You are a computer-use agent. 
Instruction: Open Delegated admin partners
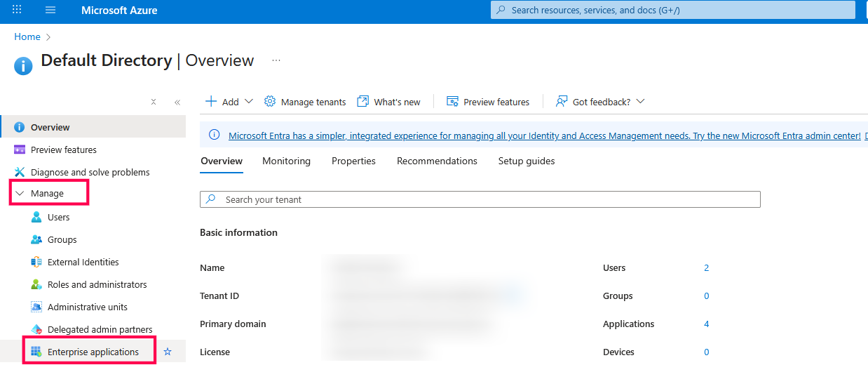(x=100, y=329)
